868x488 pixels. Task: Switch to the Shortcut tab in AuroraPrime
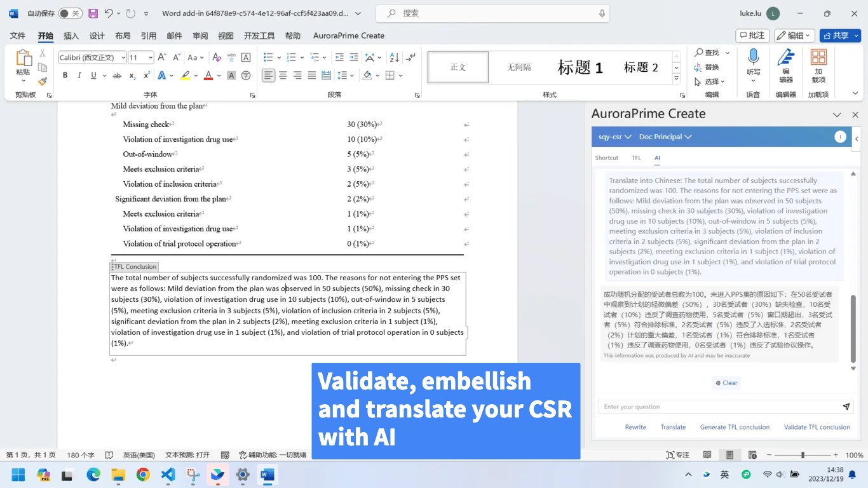coord(606,158)
